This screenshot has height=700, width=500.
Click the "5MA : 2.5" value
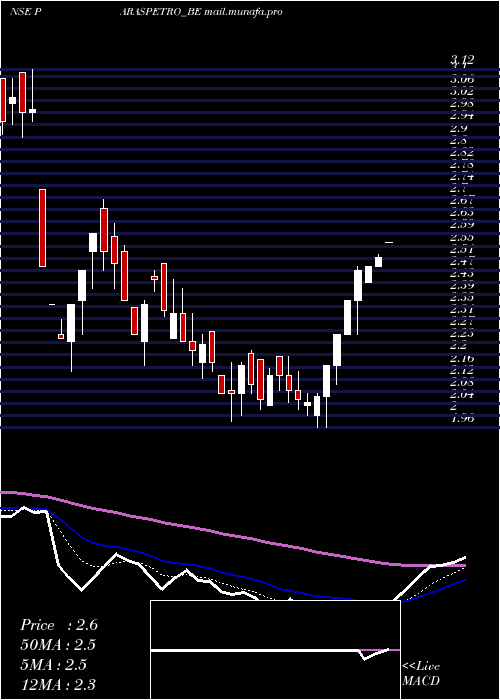55,665
